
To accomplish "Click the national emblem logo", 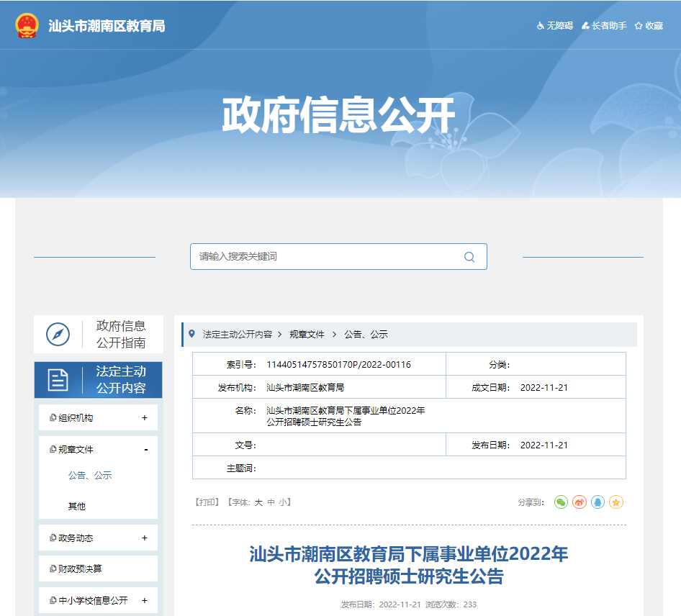I will click(27, 26).
